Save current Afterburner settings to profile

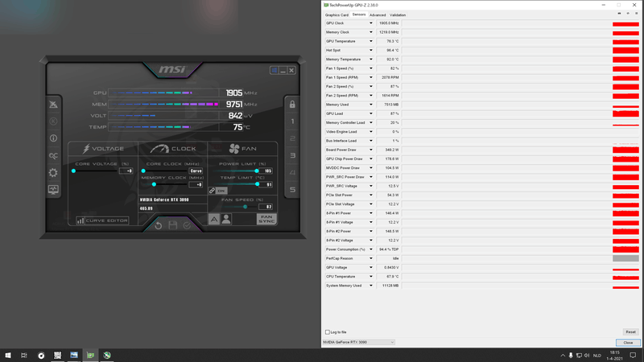173,225
